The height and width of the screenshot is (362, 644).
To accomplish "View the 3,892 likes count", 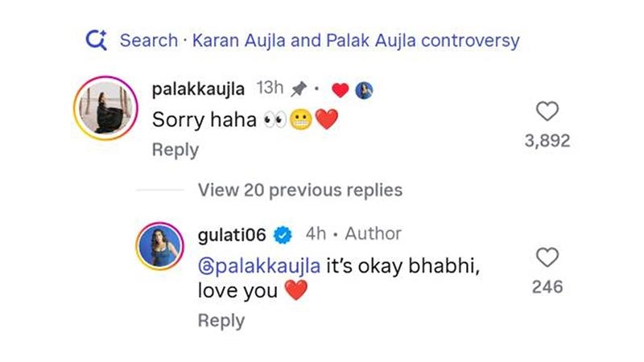I will click(x=547, y=141).
